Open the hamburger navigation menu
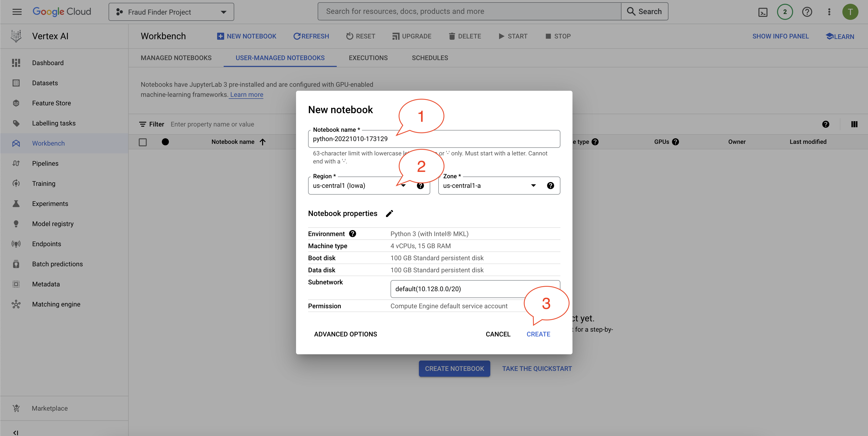The image size is (868, 436). 17,12
